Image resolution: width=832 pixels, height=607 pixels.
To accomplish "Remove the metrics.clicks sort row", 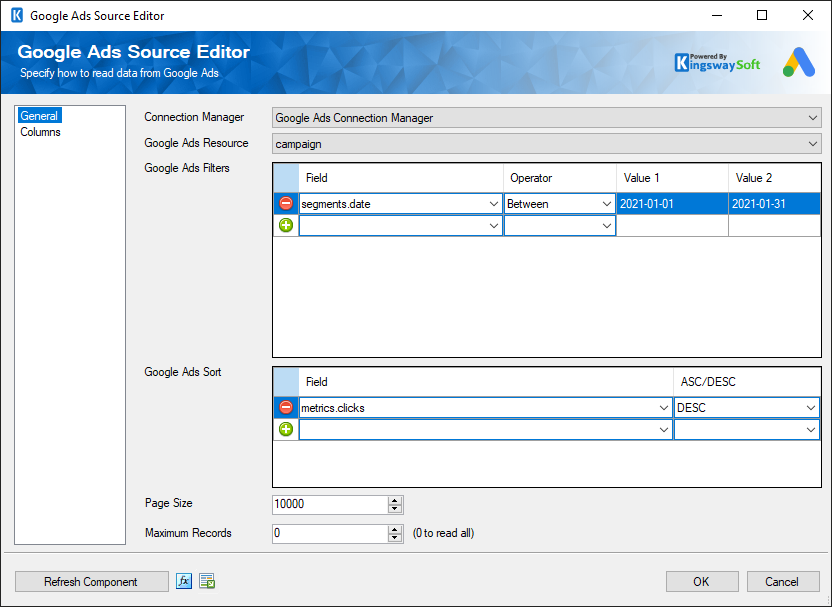I will point(286,407).
